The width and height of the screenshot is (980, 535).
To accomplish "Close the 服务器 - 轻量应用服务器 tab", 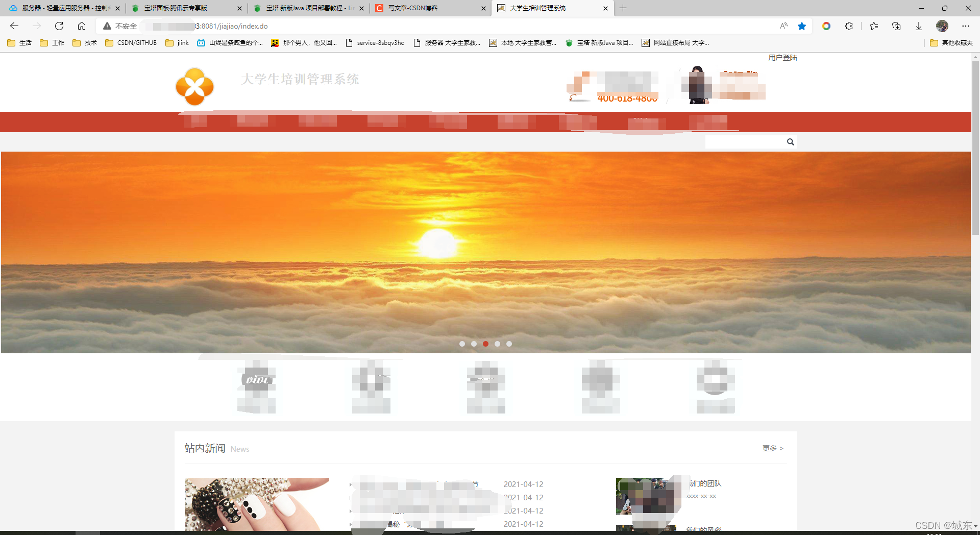I will (x=117, y=8).
